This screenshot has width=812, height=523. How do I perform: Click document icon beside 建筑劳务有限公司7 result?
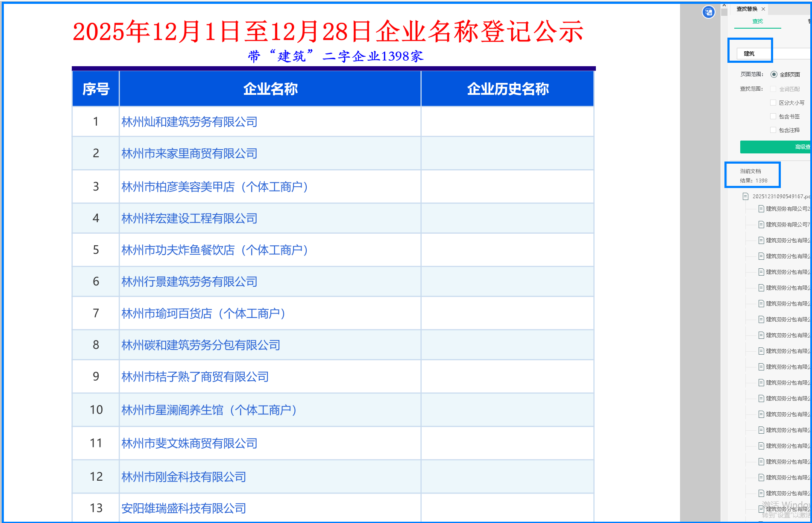tap(761, 224)
